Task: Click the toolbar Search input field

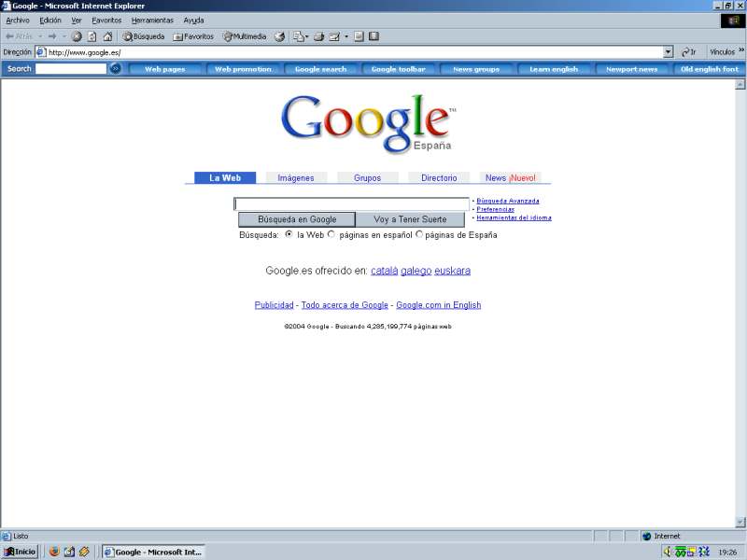Action: click(71, 68)
